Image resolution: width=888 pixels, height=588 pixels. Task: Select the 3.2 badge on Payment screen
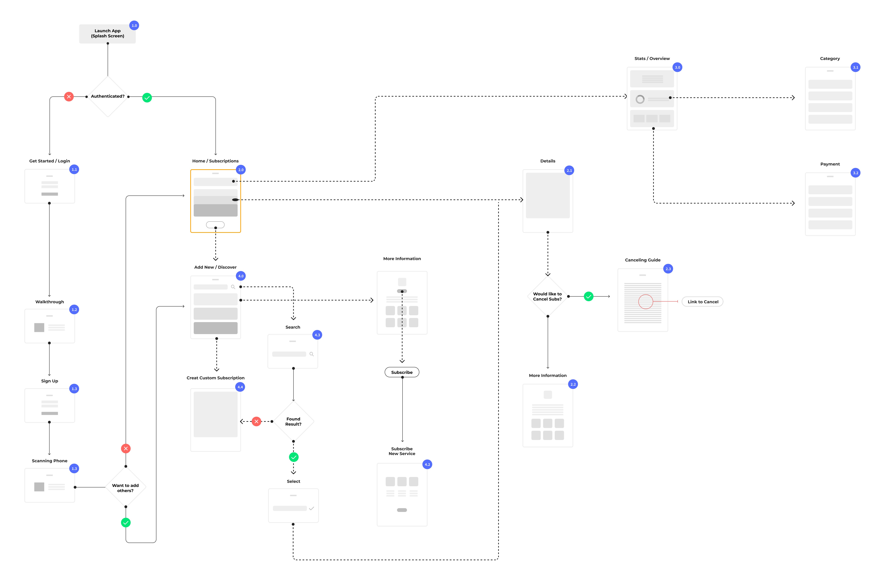point(855,173)
